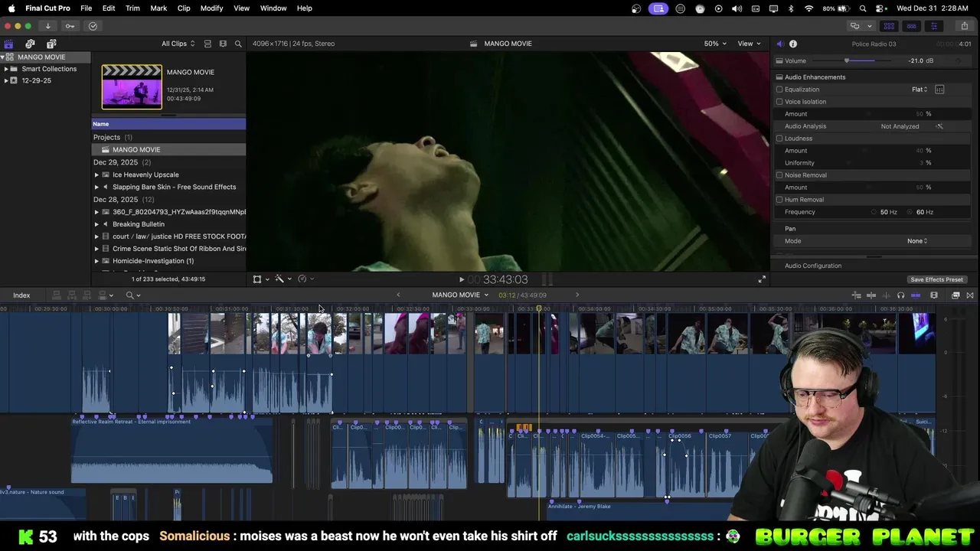The height and width of the screenshot is (551, 980).
Task: Click the browser search magnifier
Action: click(238, 44)
